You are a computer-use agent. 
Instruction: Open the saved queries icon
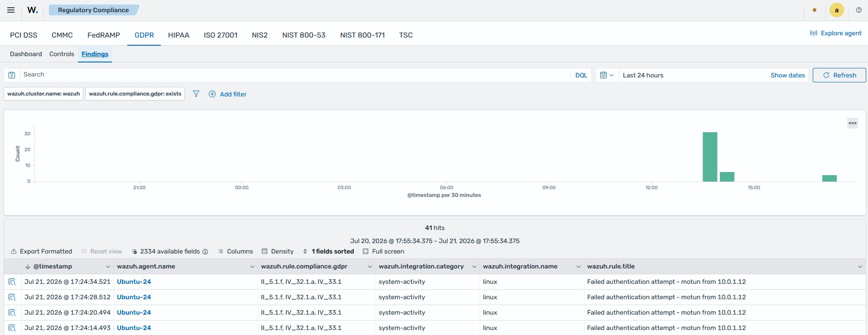coord(12,75)
